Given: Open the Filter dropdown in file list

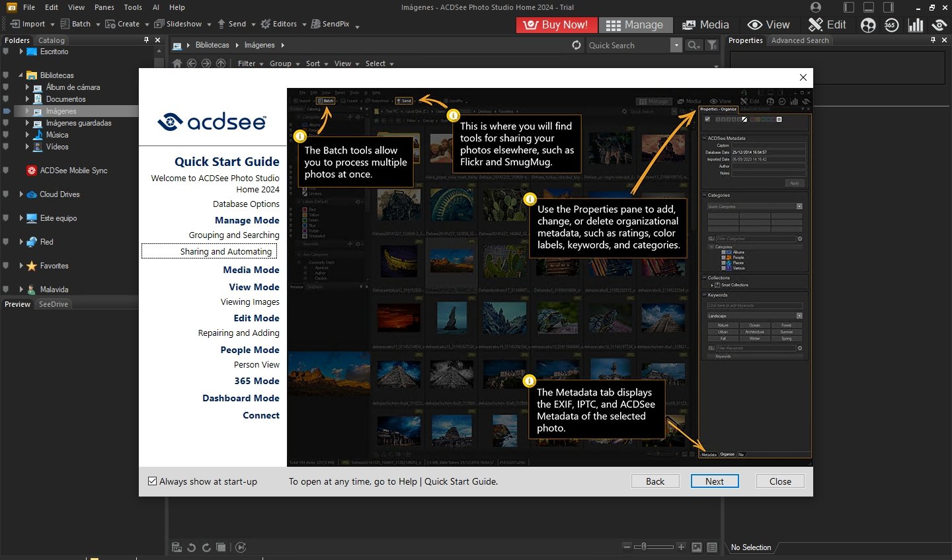Looking at the screenshot, I should [x=251, y=63].
